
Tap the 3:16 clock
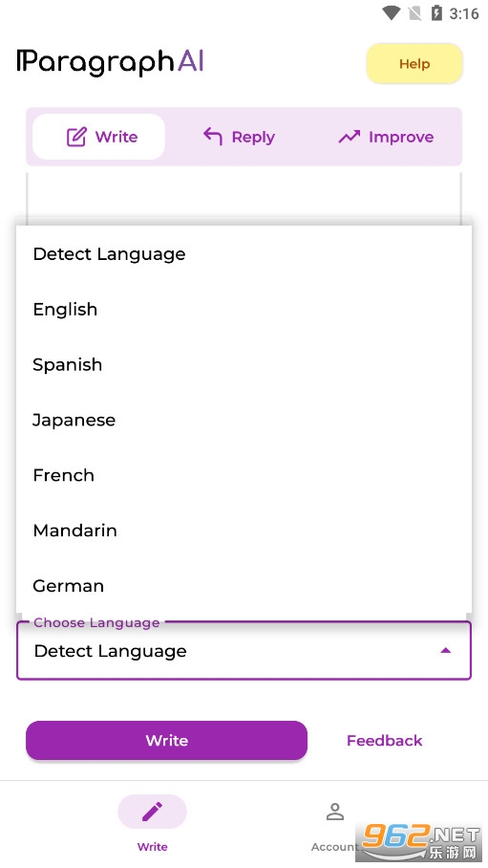464,13
